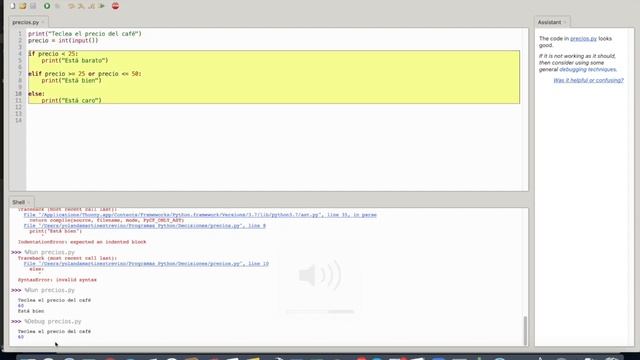The width and height of the screenshot is (640, 360).
Task: Click the 'Está bien' output in Shell
Action: (x=31, y=311)
